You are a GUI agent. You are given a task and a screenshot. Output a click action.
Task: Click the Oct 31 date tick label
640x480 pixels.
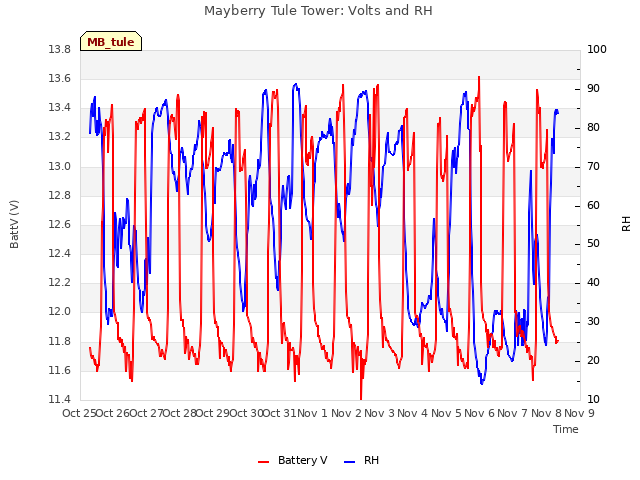[x=280, y=413]
